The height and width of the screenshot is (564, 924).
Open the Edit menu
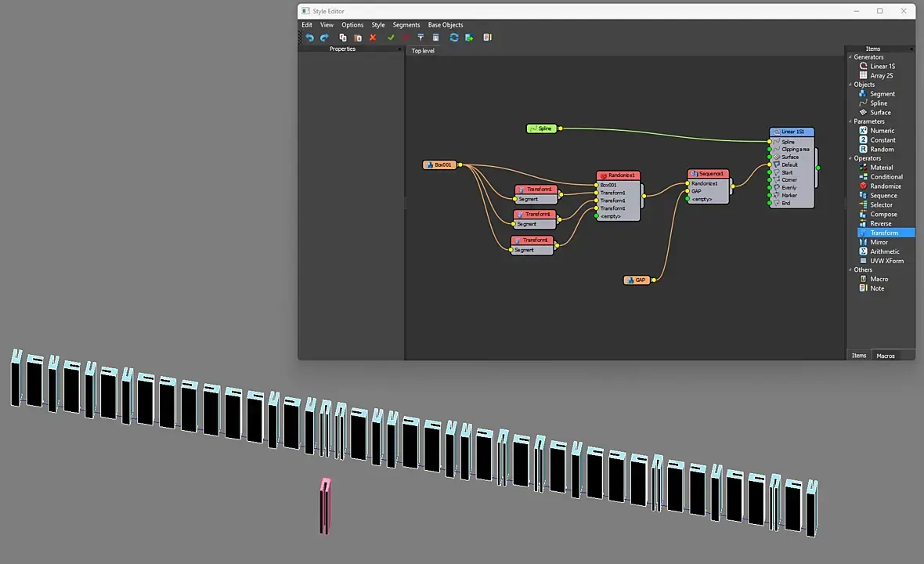point(307,25)
